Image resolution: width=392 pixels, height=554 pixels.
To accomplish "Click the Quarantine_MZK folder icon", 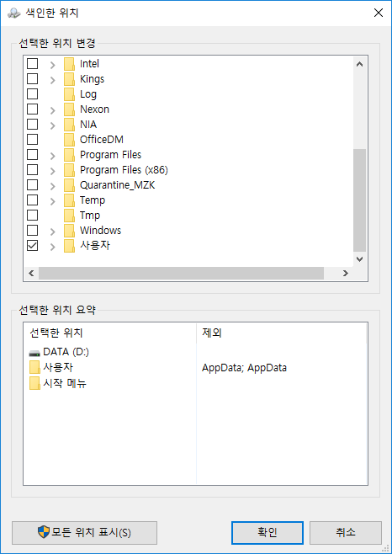I will point(69,185).
